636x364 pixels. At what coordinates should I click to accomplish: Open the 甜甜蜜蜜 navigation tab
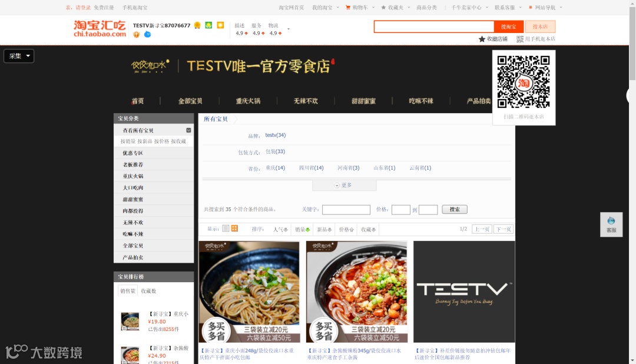coord(363,101)
